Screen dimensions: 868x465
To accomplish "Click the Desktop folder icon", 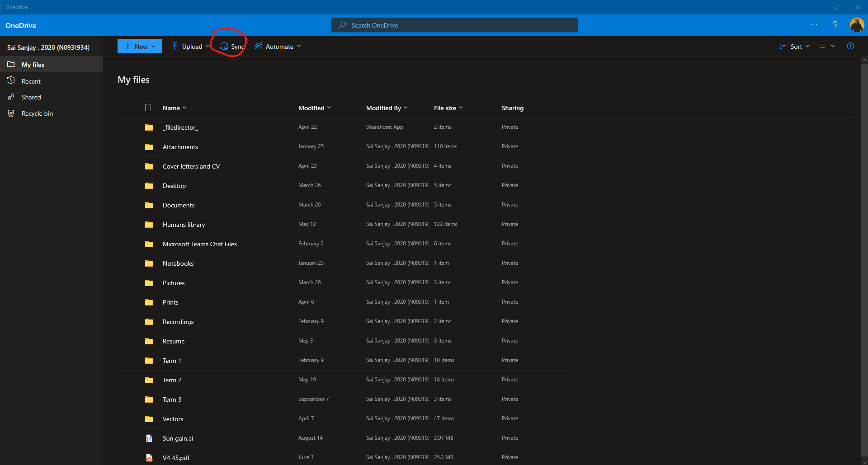I will point(149,186).
